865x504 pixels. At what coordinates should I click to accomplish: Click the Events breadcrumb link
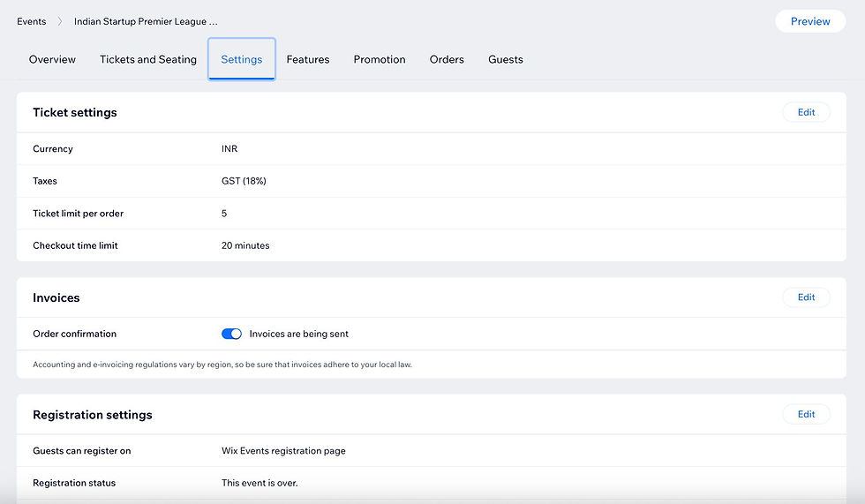pos(32,21)
